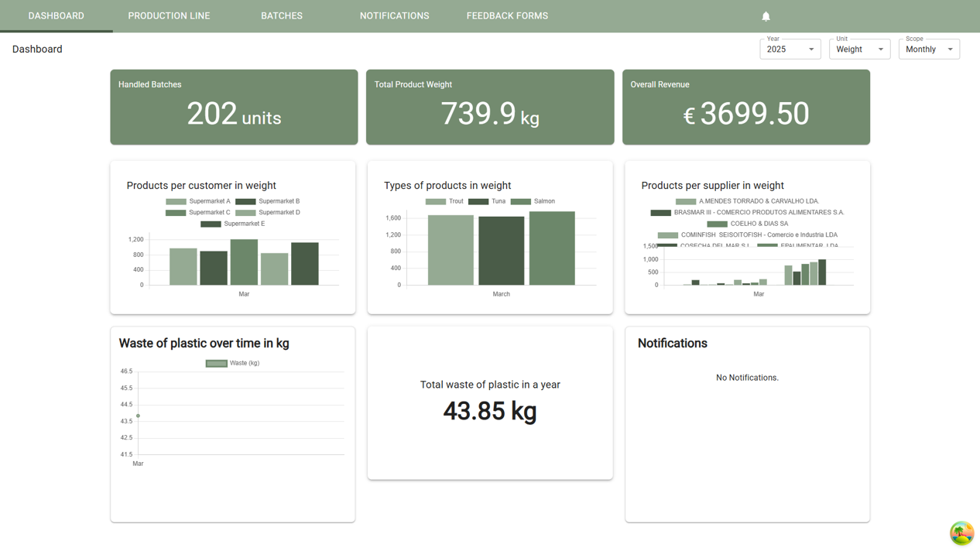
Task: Hide Supermarket E dataset via legend
Action: point(232,224)
